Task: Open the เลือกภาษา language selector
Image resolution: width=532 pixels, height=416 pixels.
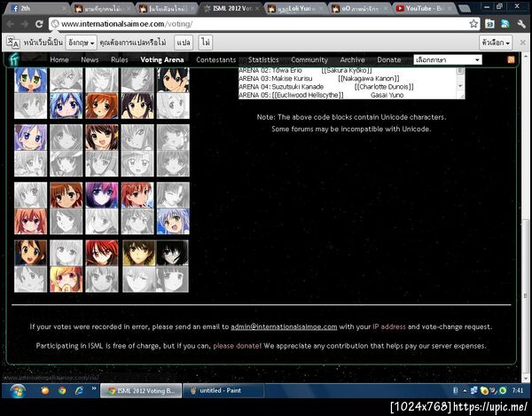Action: tap(448, 59)
